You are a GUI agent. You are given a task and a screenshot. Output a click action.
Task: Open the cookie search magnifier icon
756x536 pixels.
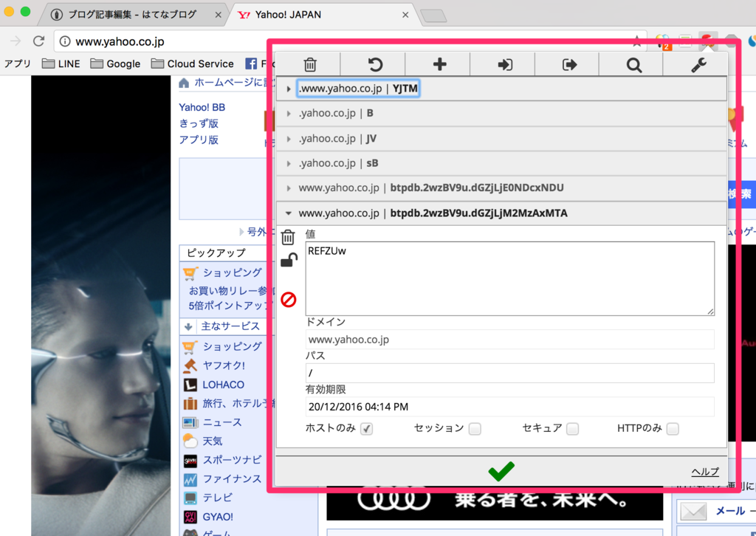634,64
